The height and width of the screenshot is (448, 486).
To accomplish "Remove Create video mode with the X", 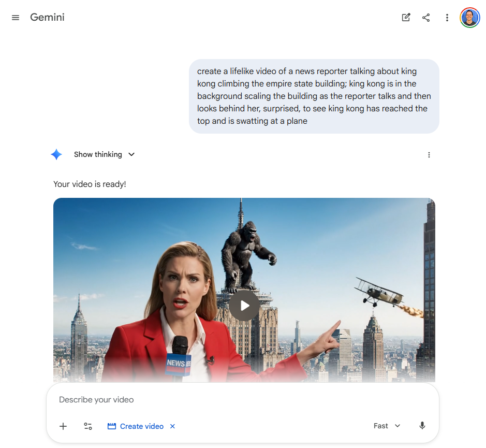I will tap(172, 426).
